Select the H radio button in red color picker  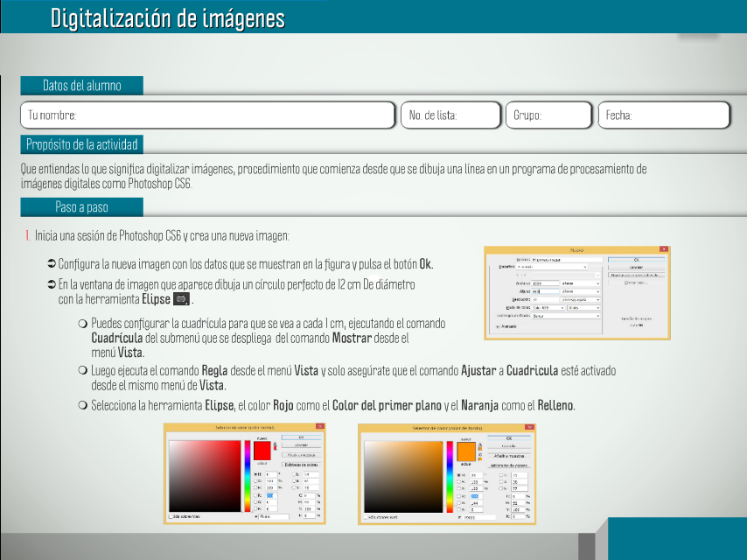click(x=255, y=474)
